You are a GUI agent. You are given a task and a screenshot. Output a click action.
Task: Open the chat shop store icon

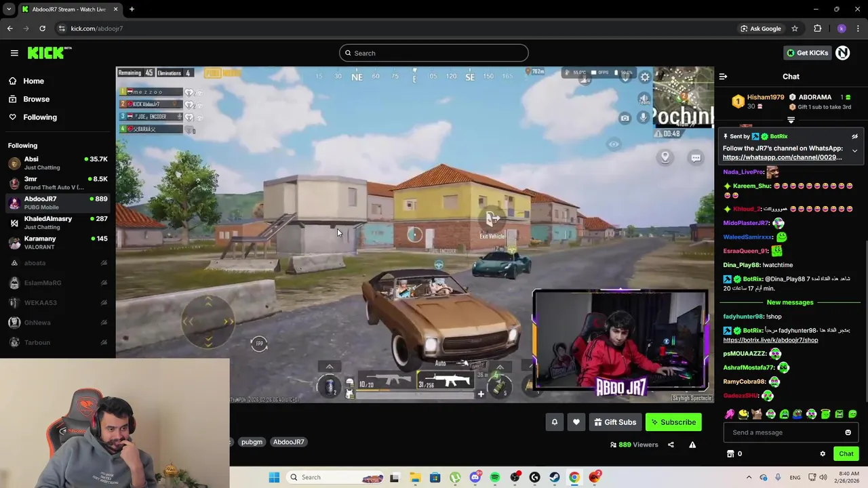click(x=730, y=453)
